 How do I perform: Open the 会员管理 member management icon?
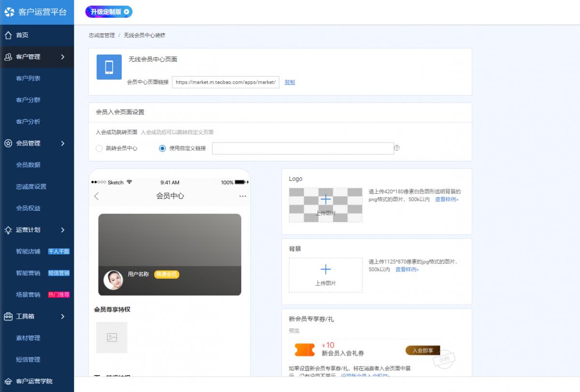[7, 143]
